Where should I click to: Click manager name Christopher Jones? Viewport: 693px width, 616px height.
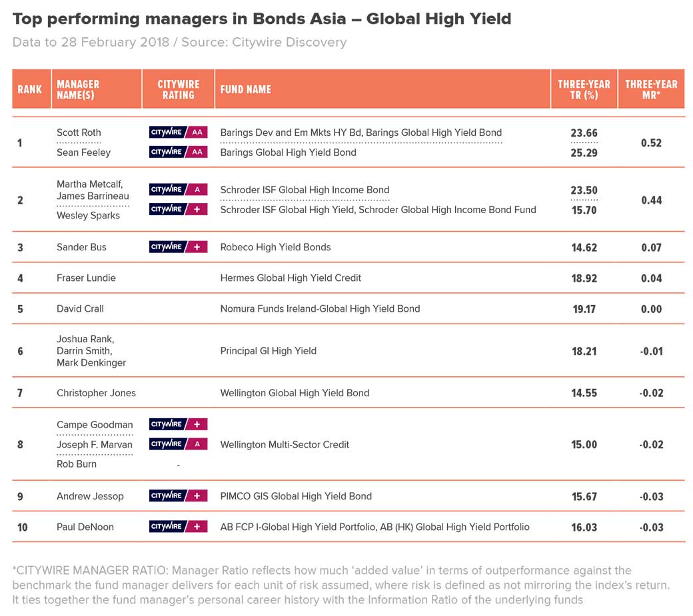[96, 393]
